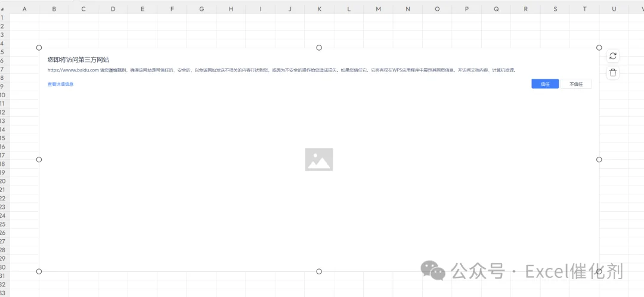Click the refresh icon beside the web embed
Image resolution: width=644 pixels, height=297 pixels.
click(x=613, y=56)
